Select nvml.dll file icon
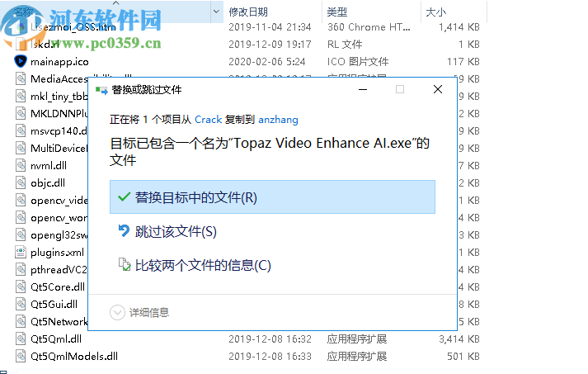588x374 pixels. coord(21,165)
